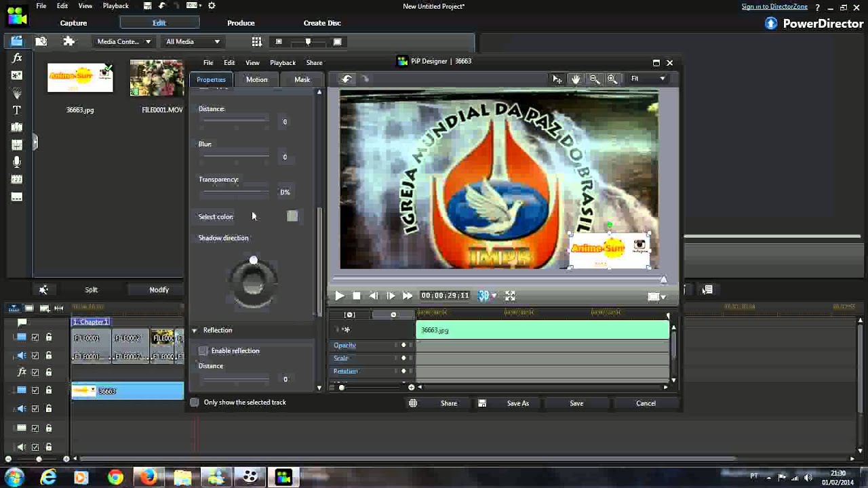Open the Capture module tab
Viewport: 868px width, 488px height.
tap(73, 23)
